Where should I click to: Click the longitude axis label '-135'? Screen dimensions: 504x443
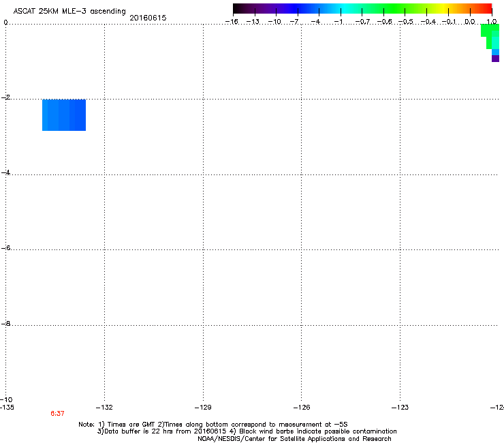pos(7,408)
